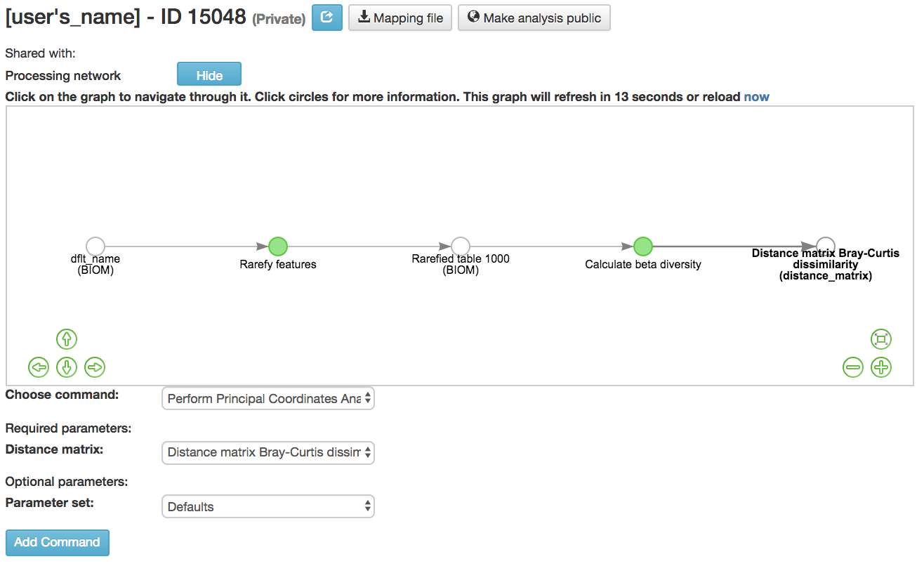Hide the processing network
This screenshot has width=924, height=566.
point(209,75)
